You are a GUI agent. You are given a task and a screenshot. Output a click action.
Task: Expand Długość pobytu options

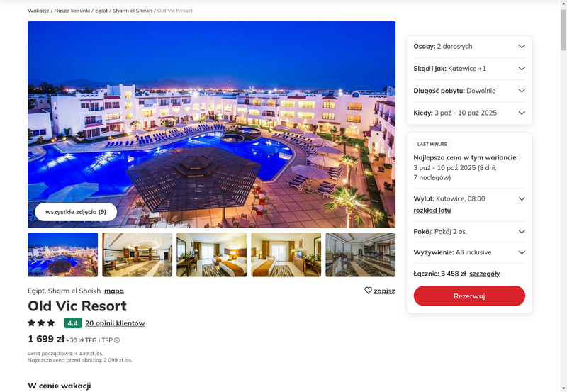469,91
